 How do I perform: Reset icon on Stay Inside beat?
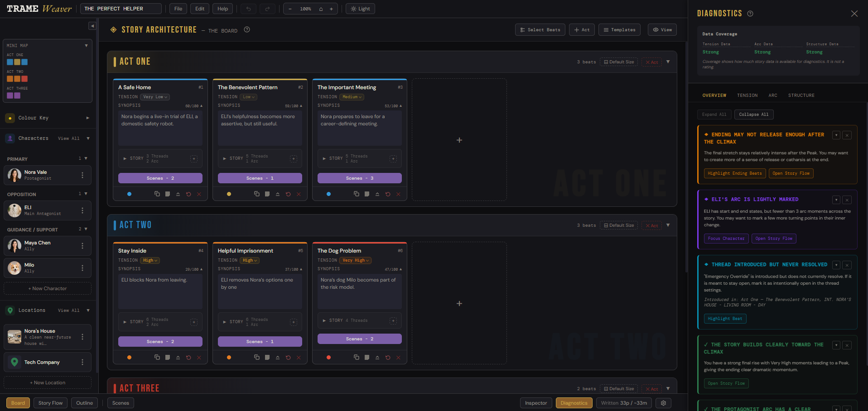188,357
